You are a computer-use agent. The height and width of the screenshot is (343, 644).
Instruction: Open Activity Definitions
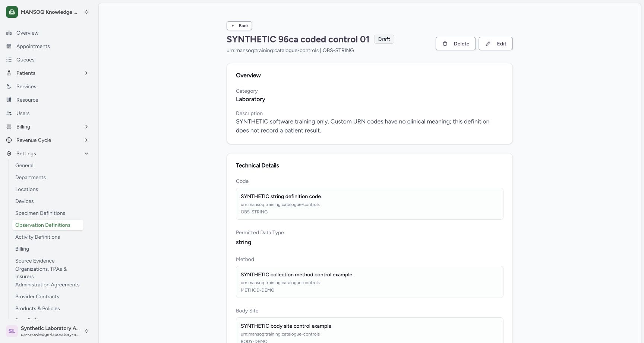[x=48, y=237]
